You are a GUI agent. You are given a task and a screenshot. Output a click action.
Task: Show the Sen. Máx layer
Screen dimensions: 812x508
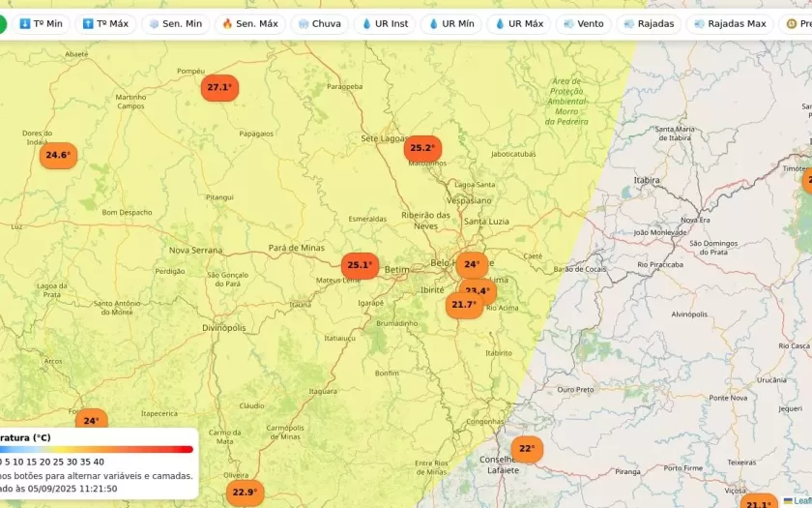point(248,23)
